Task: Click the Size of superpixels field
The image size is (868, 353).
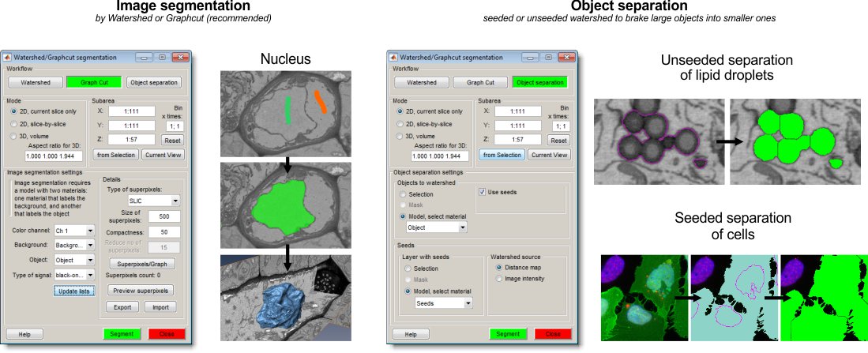Action: point(164,216)
